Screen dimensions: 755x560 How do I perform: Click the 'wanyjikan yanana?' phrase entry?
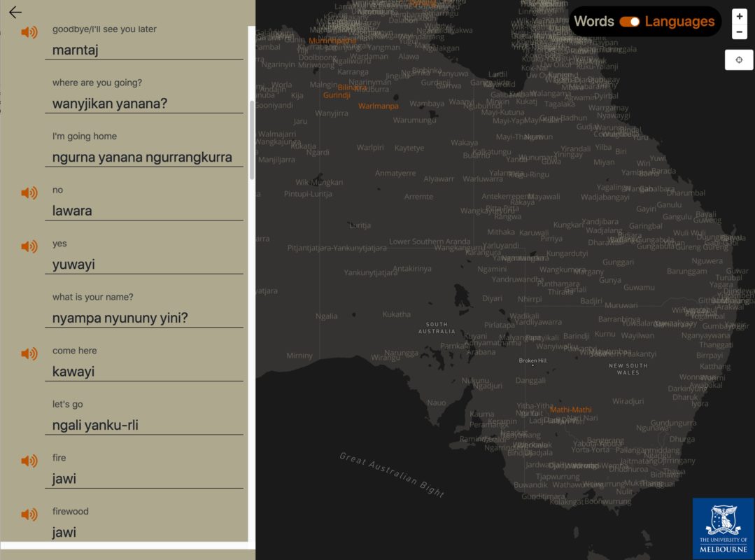110,104
